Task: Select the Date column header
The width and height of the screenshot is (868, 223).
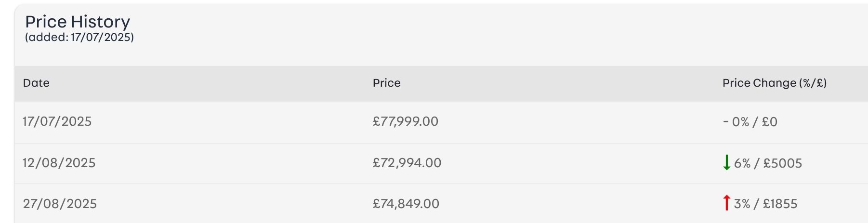Action: [x=36, y=83]
